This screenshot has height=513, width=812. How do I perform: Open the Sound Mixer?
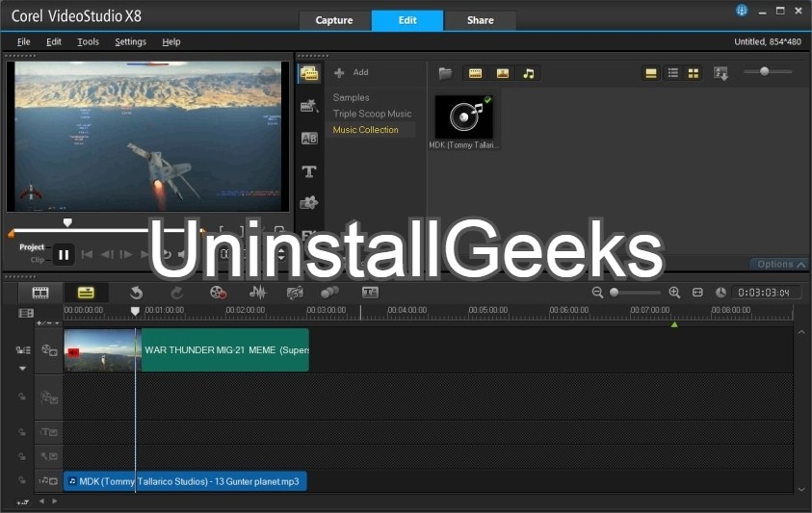tap(257, 293)
